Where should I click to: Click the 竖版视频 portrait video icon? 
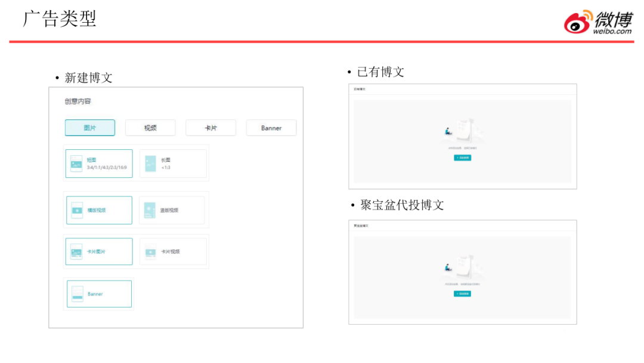[x=150, y=210]
